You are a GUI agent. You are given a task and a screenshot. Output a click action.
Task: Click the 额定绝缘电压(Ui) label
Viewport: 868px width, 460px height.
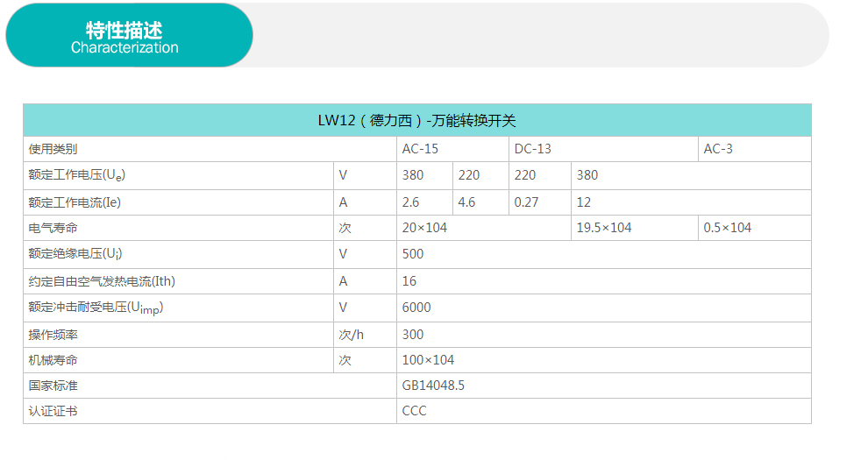coord(75,254)
